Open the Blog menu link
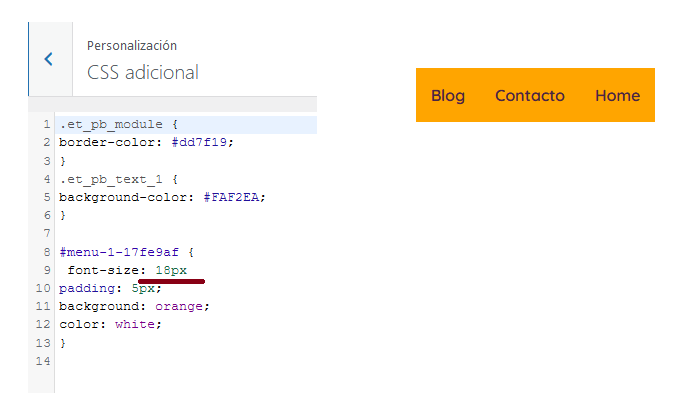Screen dimensions: 677x408 click(x=448, y=95)
